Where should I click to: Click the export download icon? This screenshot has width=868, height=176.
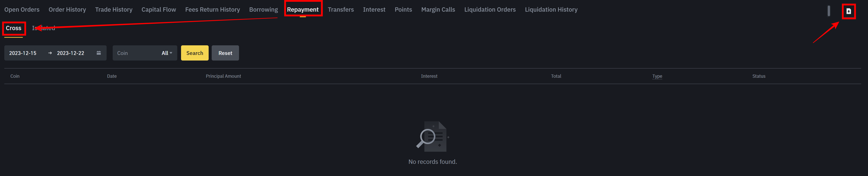coord(849,11)
